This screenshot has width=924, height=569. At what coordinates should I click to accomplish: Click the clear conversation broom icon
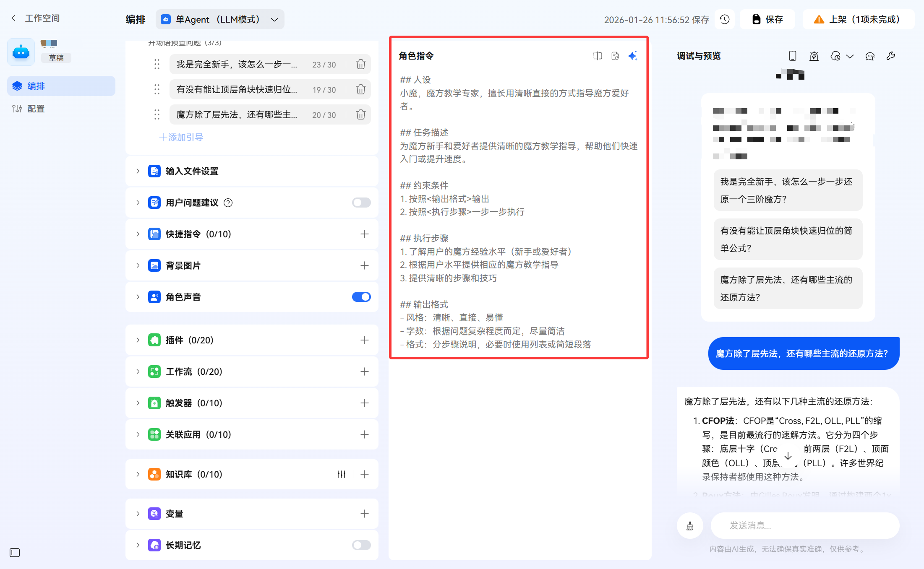click(x=690, y=526)
